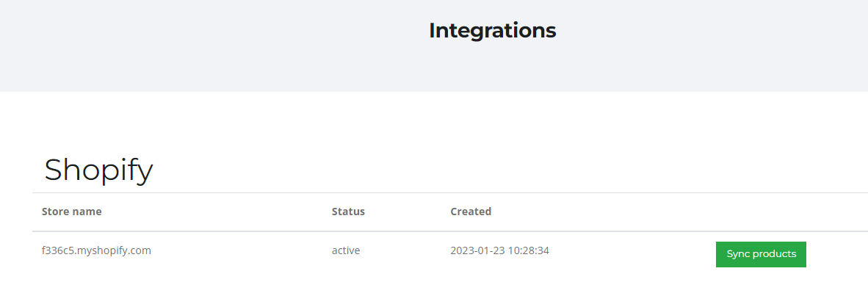Click the f336c5 subdomain text in the store row
The image size is (868, 307).
57,250
